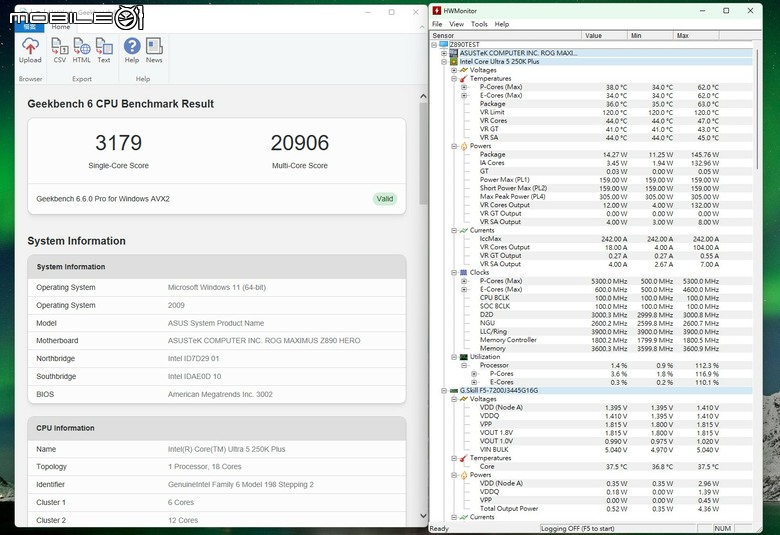
Task: Switch to the Home ribbon tab
Action: point(61,27)
